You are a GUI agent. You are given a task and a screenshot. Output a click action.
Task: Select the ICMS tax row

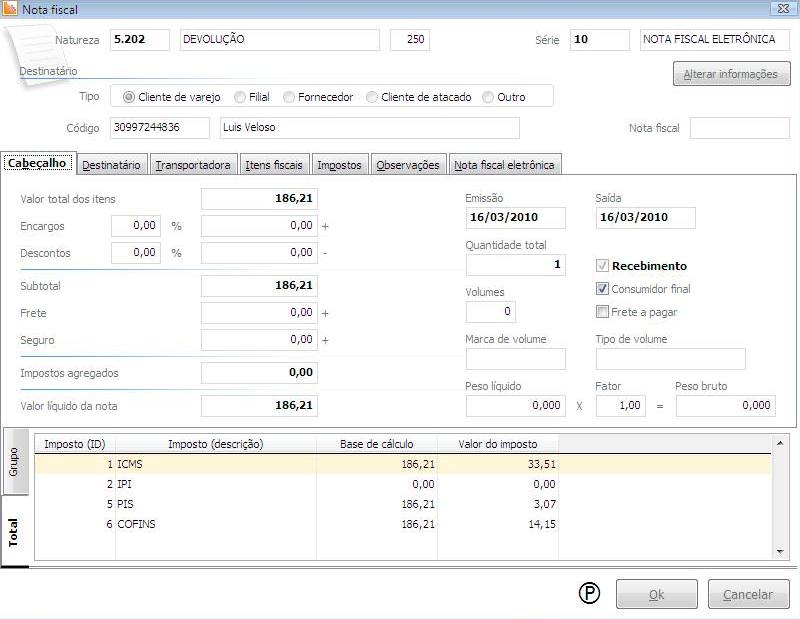(x=403, y=464)
